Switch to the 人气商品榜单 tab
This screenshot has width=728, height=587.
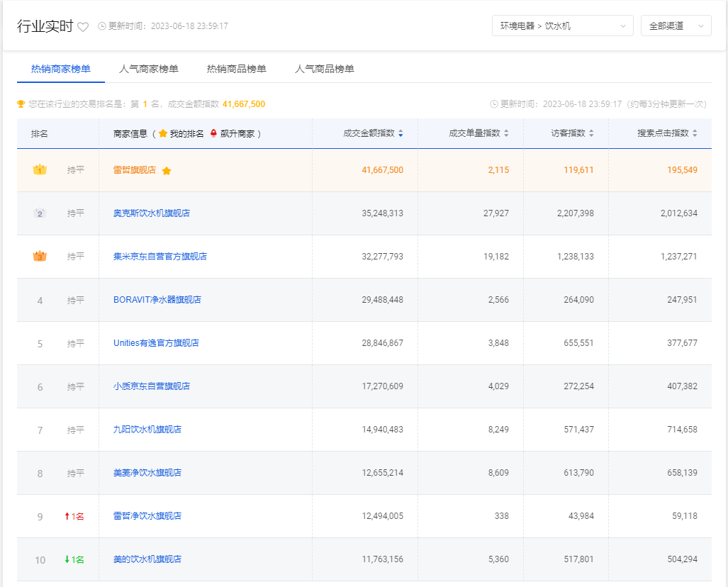[325, 69]
